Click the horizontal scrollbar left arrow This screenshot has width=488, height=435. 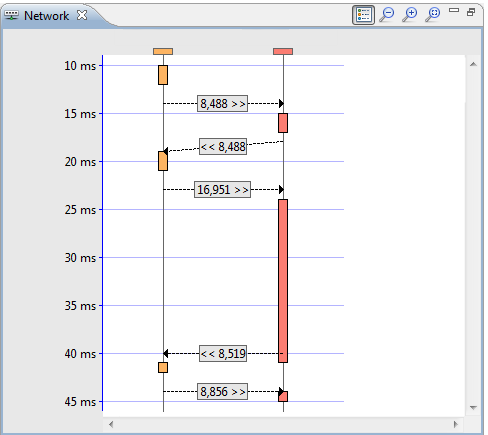tap(111, 424)
